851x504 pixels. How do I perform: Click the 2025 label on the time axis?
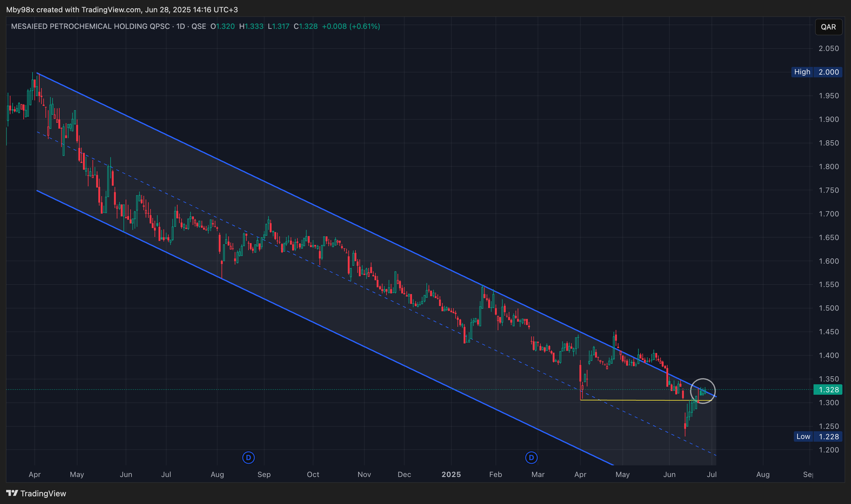451,475
